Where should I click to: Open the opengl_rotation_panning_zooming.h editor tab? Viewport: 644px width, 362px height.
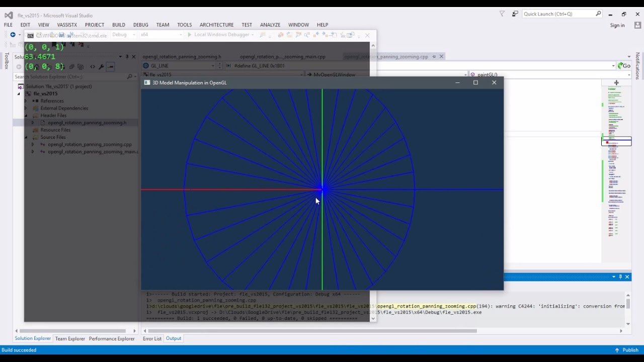182,57
